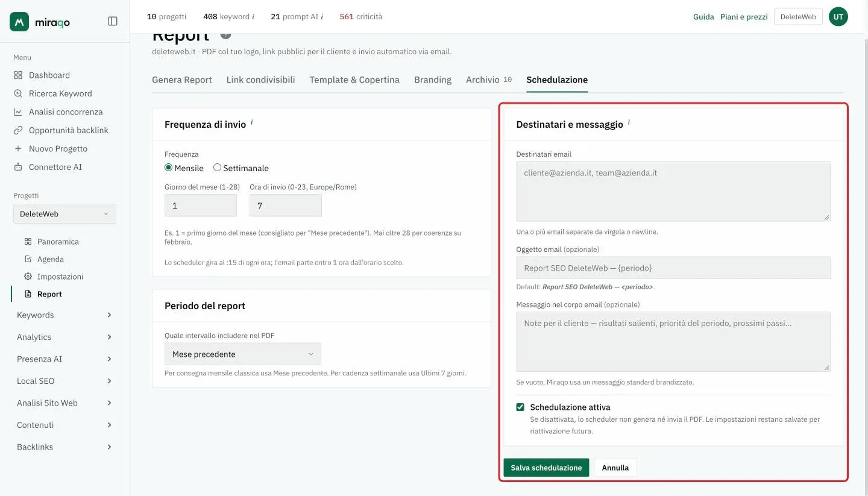Open the Mese precedente period dropdown
This screenshot has width=868, height=496.
243,354
